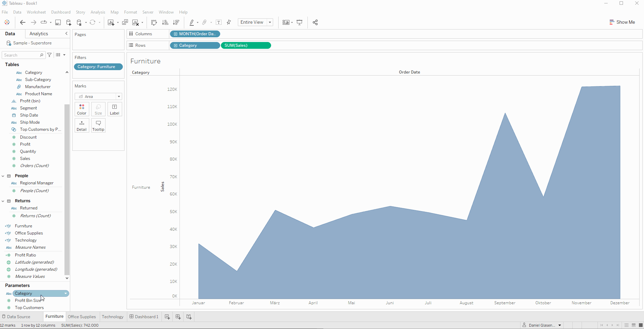Collapse the People table in the data pane

[3, 176]
